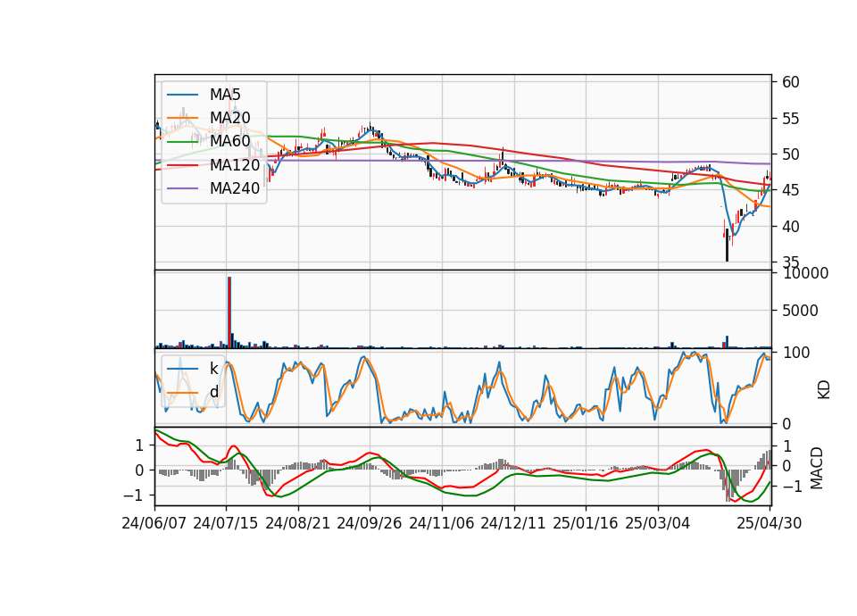The width and height of the screenshot is (857, 616).
Task: Click the MA20 legend label
Action: click(229, 118)
